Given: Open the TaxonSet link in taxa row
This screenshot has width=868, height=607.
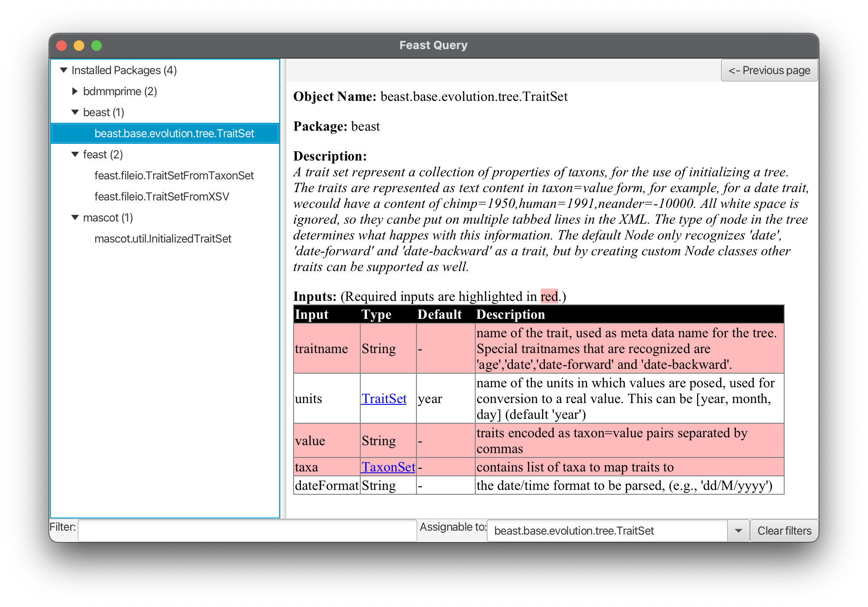Looking at the screenshot, I should (388, 467).
